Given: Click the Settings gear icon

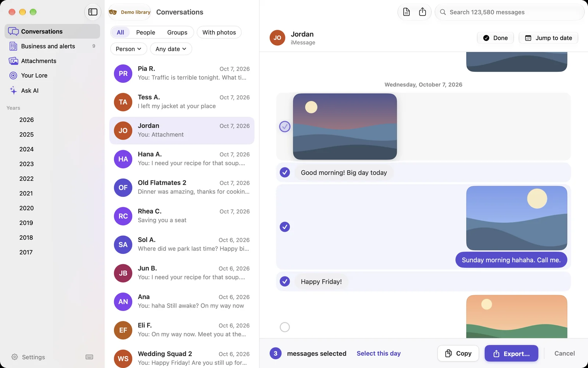Looking at the screenshot, I should [x=15, y=357].
